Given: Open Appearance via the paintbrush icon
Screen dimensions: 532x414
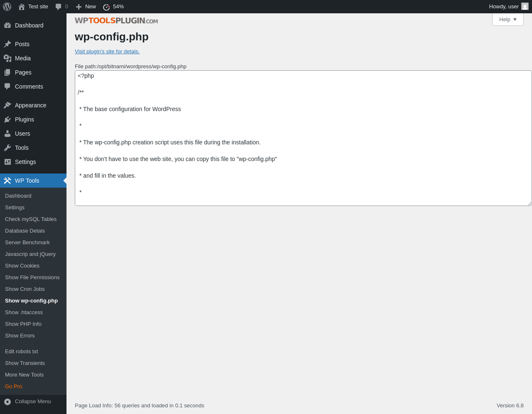Looking at the screenshot, I should pos(7,105).
